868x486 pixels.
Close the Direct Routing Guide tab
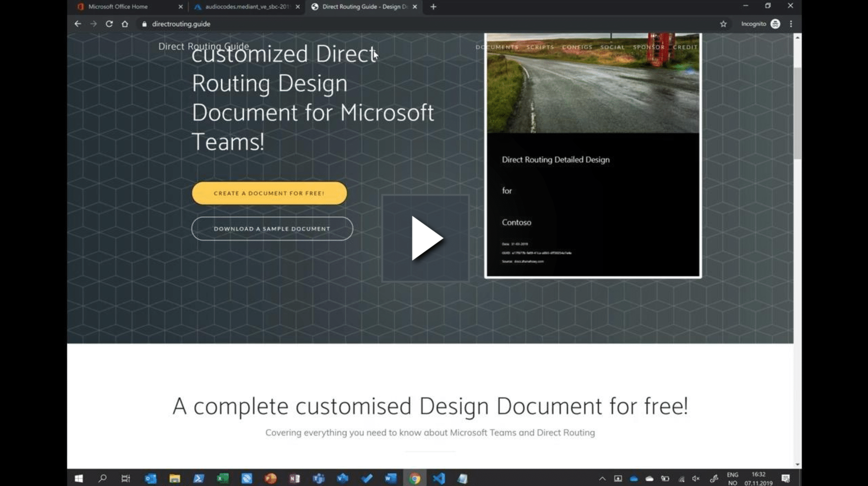click(x=415, y=6)
